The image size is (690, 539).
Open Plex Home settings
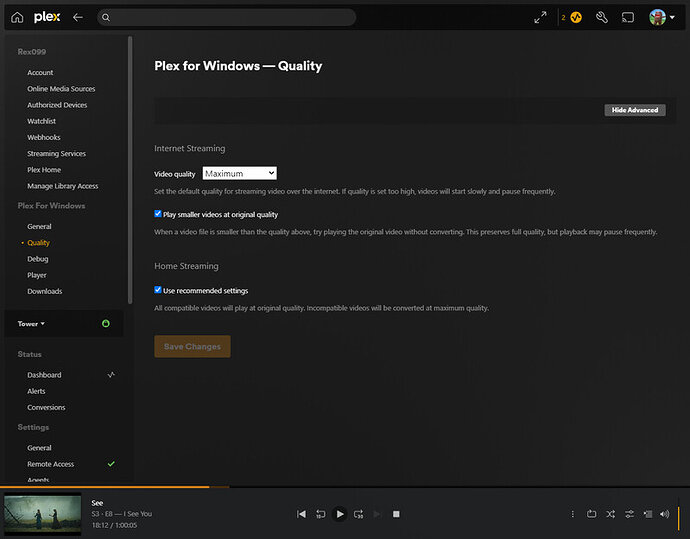click(x=44, y=170)
